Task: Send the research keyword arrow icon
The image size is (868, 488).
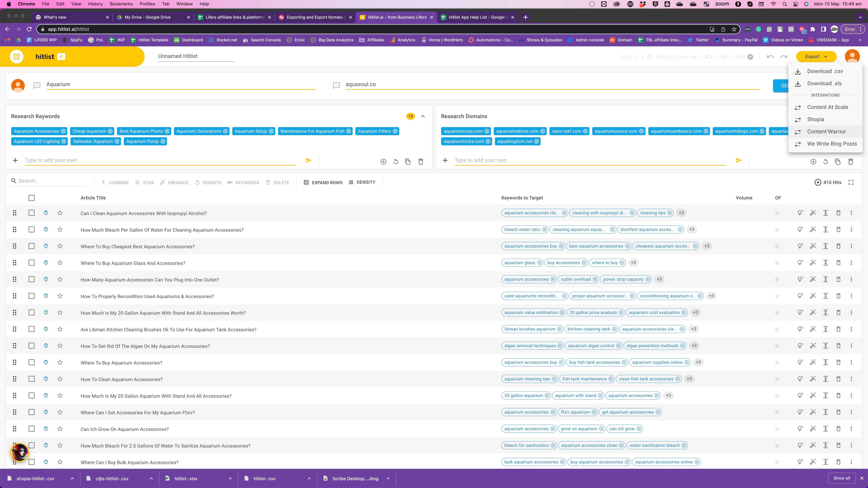Action: click(x=309, y=160)
